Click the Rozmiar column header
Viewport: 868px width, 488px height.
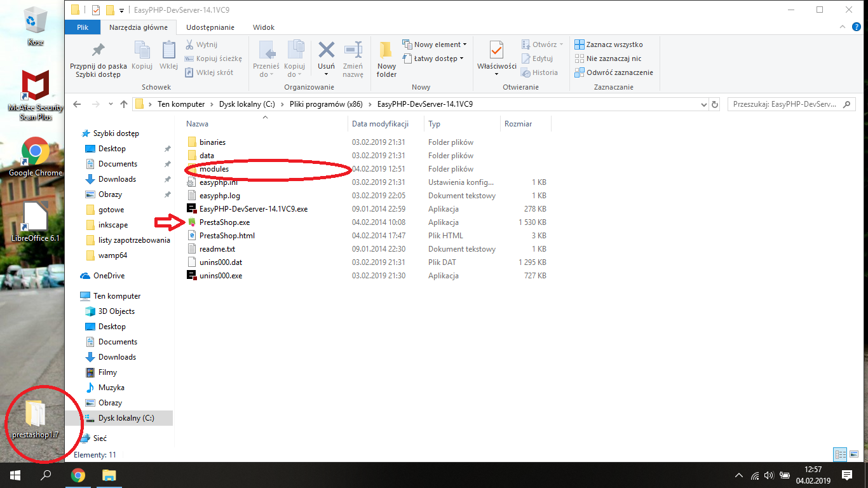(x=526, y=124)
